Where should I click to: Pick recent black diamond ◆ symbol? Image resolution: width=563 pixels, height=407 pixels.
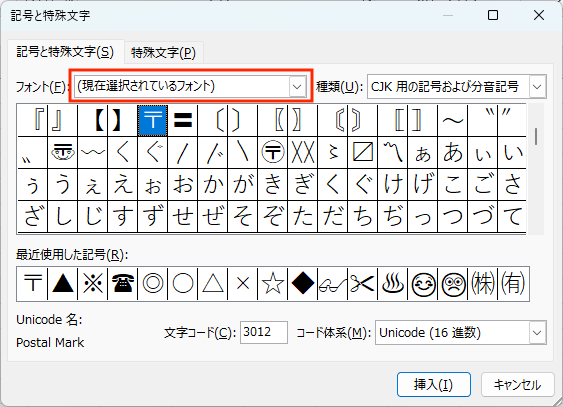tap(303, 284)
